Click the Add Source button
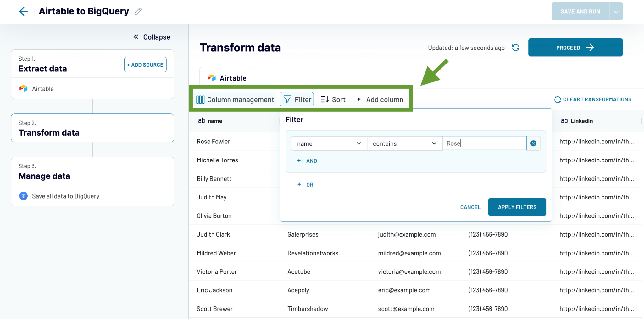The width and height of the screenshot is (644, 319). coord(145,64)
